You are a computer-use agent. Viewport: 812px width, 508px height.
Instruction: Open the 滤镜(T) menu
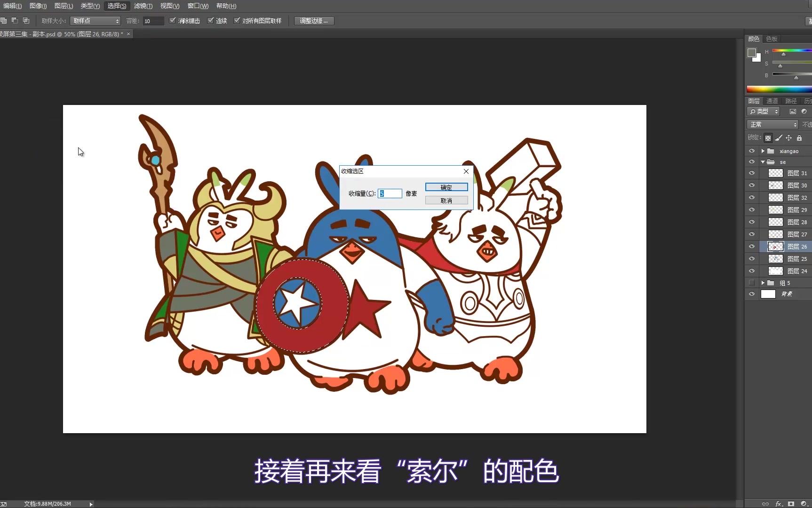[x=143, y=6]
